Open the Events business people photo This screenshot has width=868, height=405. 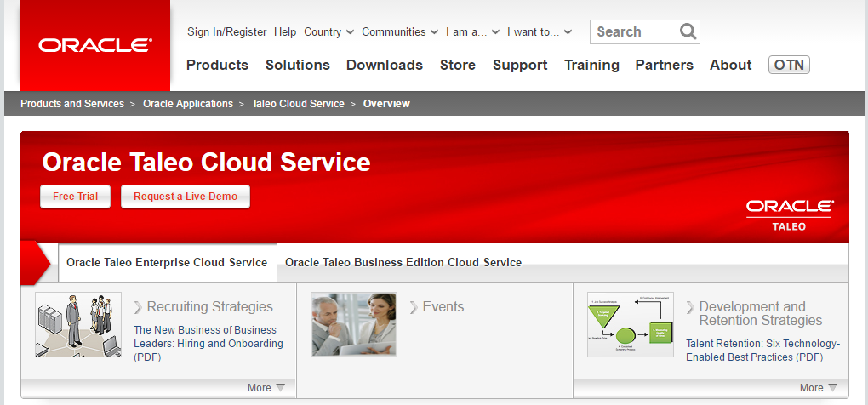354,325
